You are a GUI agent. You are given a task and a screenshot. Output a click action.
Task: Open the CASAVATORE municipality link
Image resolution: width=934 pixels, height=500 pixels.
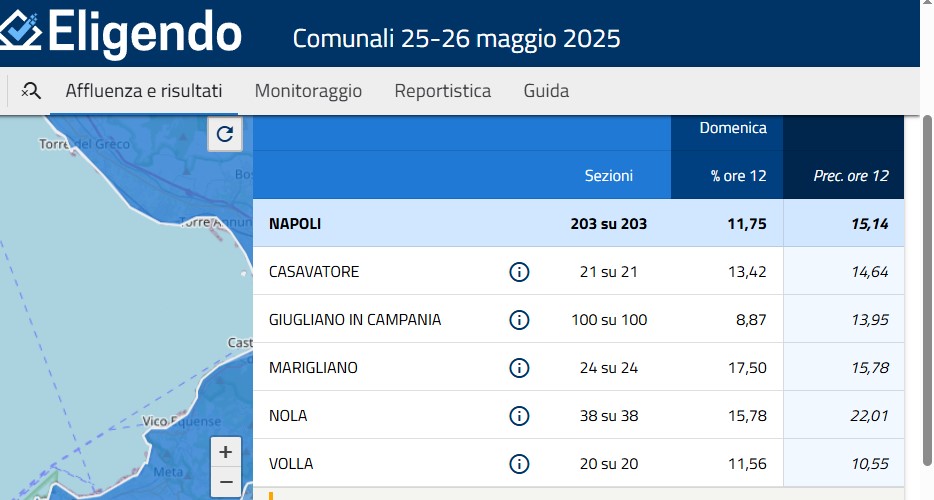click(314, 272)
